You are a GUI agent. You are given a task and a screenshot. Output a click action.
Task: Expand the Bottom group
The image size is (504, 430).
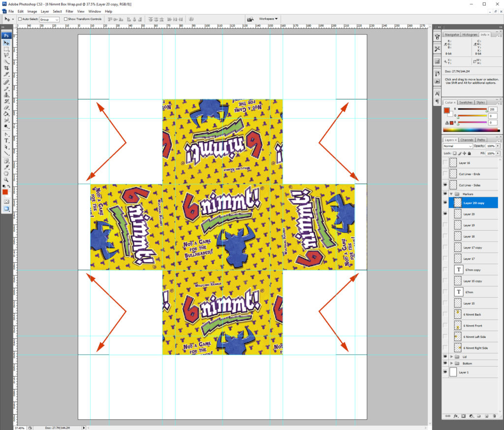pyautogui.click(x=451, y=364)
